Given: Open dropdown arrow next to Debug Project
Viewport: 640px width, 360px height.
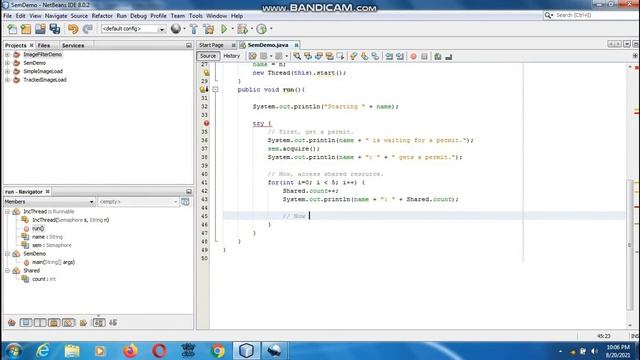Looking at the screenshot, I should tap(251, 29).
